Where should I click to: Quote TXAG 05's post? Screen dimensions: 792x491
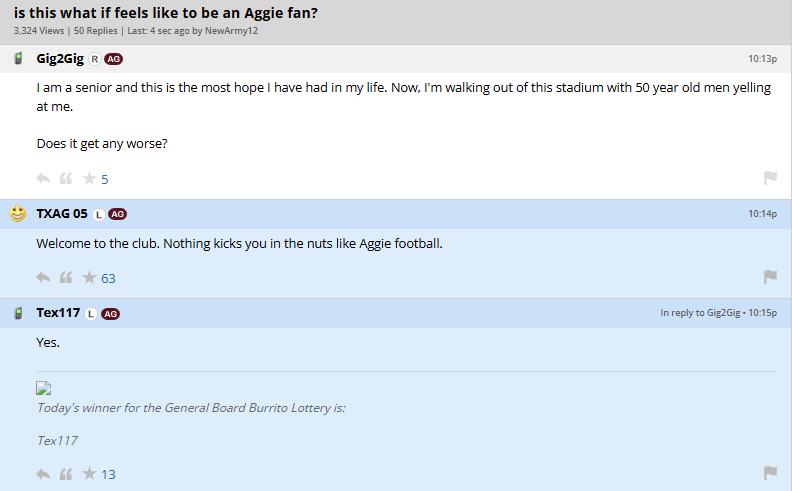66,277
